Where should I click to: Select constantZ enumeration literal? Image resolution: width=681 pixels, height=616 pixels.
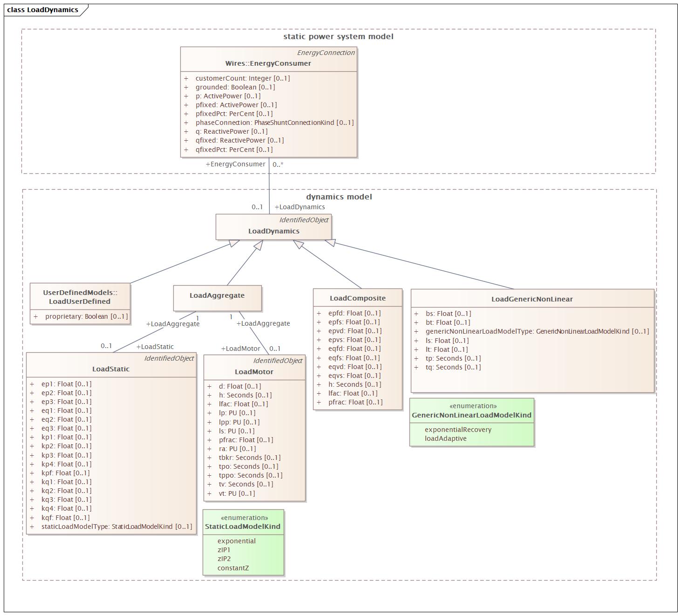pyautogui.click(x=233, y=568)
